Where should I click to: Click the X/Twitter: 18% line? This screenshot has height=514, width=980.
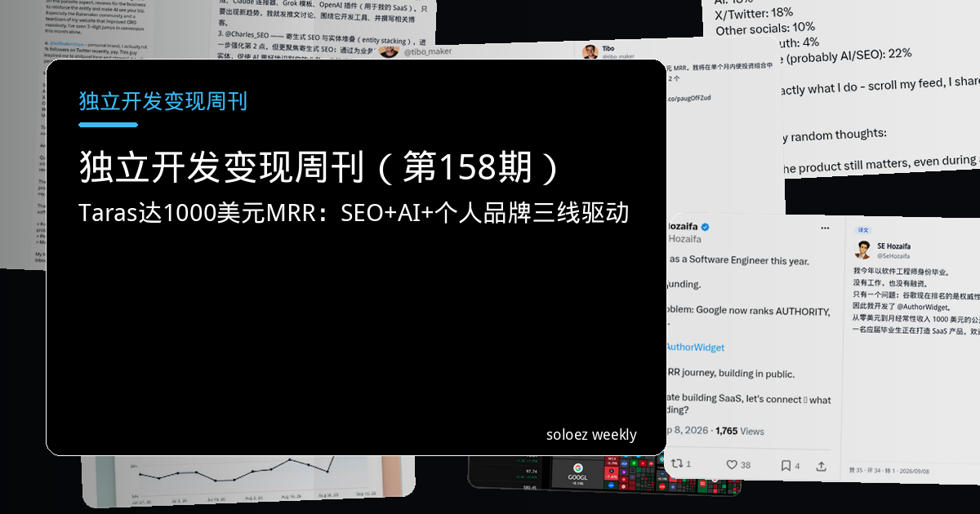[754, 12]
